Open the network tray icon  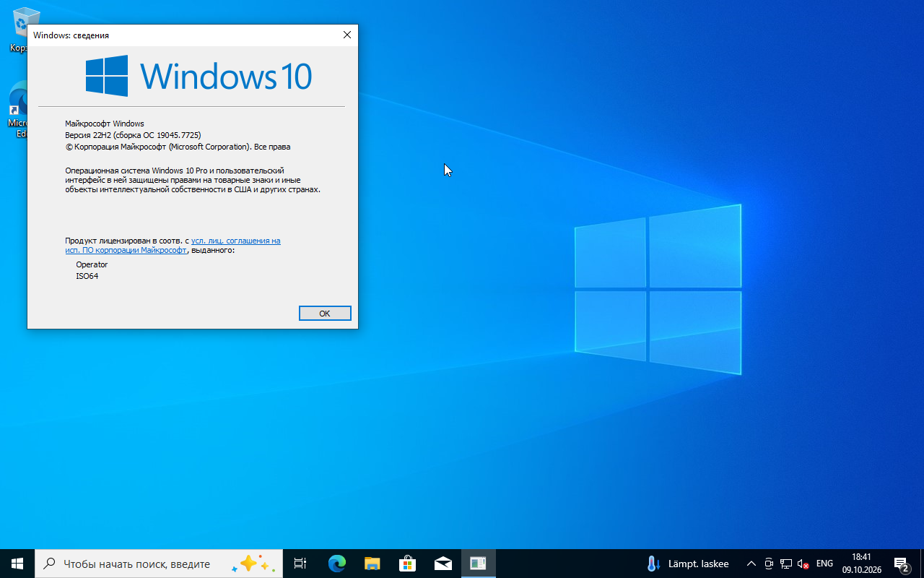pyautogui.click(x=786, y=564)
